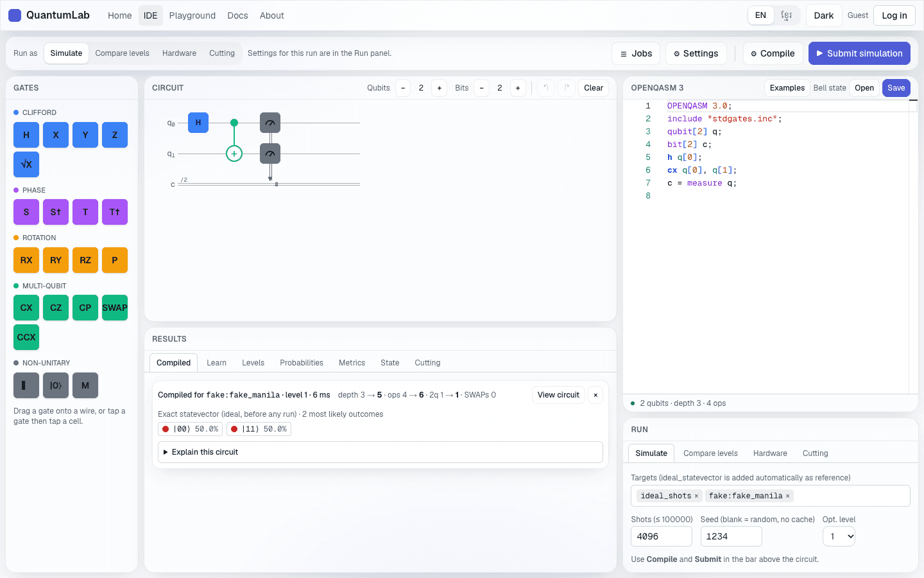Choose the CZ gate tile
This screenshot has height=578, width=924.
pos(56,308)
